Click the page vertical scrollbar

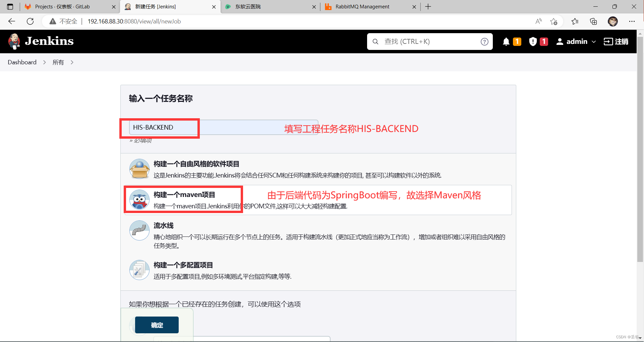click(x=640, y=149)
